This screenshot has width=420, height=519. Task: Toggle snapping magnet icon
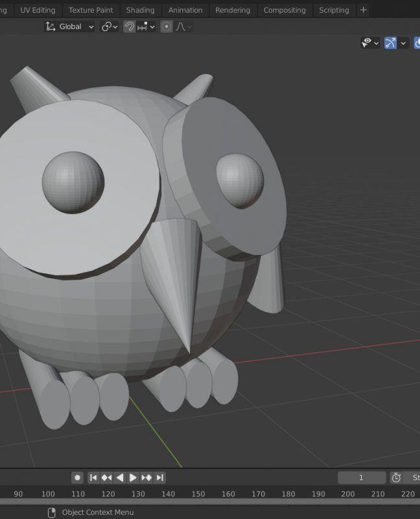(x=130, y=27)
